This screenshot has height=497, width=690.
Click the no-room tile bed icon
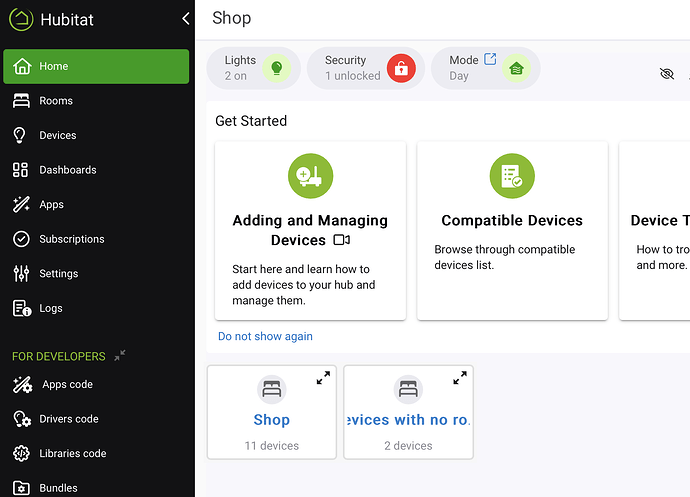click(x=408, y=390)
